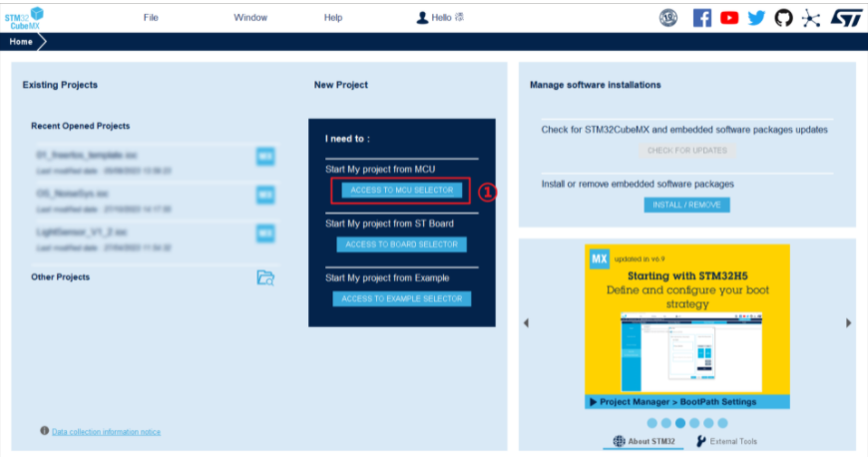The width and height of the screenshot is (868, 457).
Task: Click the Other Projects label
Action: (60, 277)
